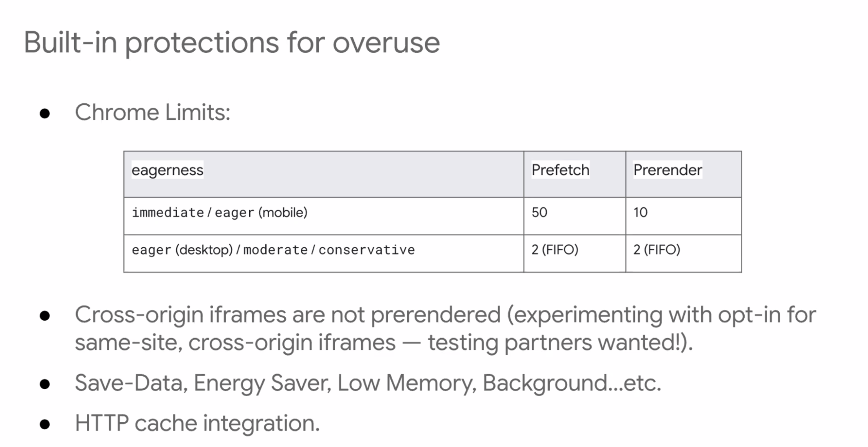Screen dimensions: 868x447
Task: Click the Prerender limit value "10"
Action: [x=640, y=213]
